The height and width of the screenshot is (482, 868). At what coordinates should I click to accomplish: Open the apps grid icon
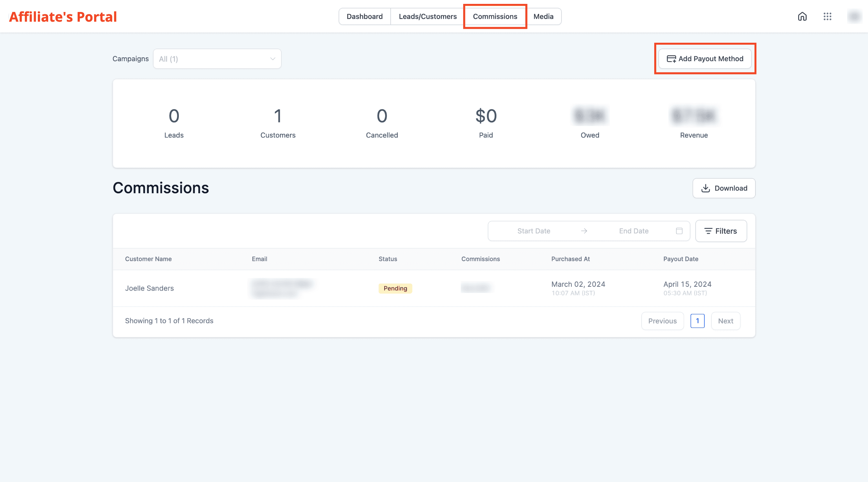(828, 17)
